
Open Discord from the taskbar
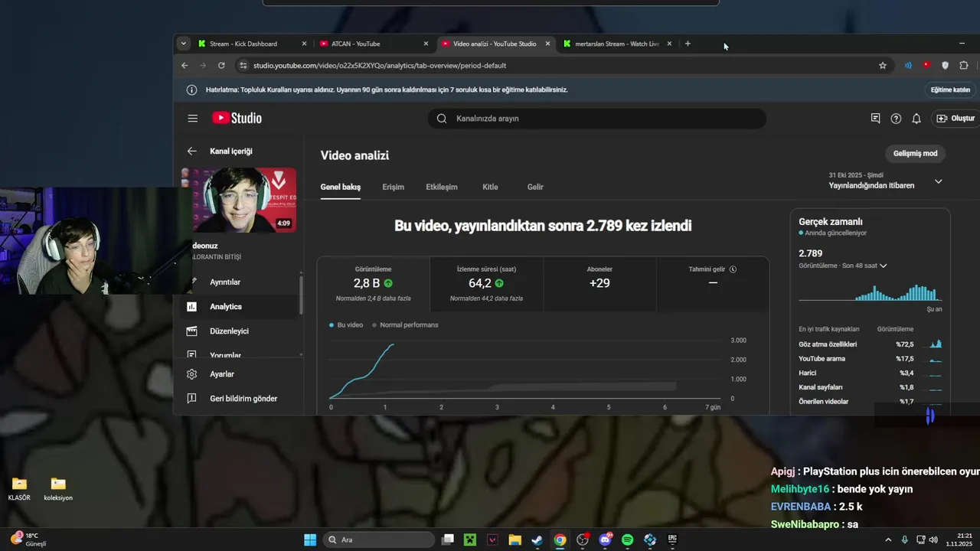click(x=606, y=540)
